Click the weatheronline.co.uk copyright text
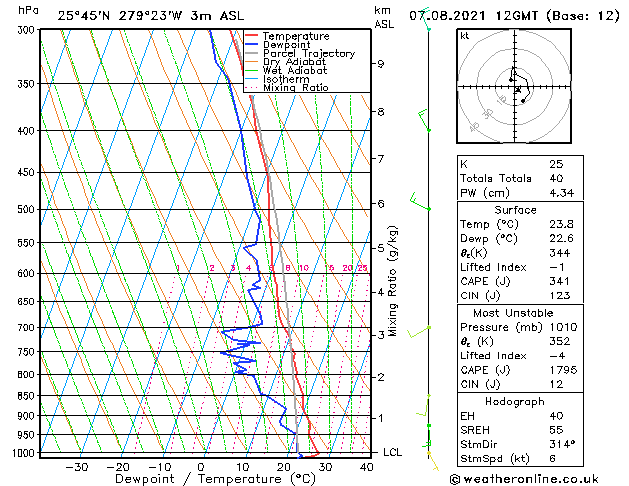 [524, 479]
